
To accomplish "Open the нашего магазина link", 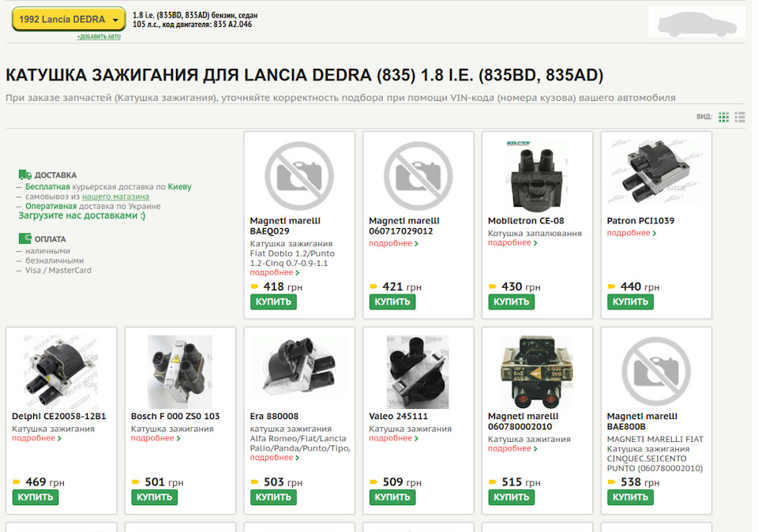I will click(x=115, y=197).
